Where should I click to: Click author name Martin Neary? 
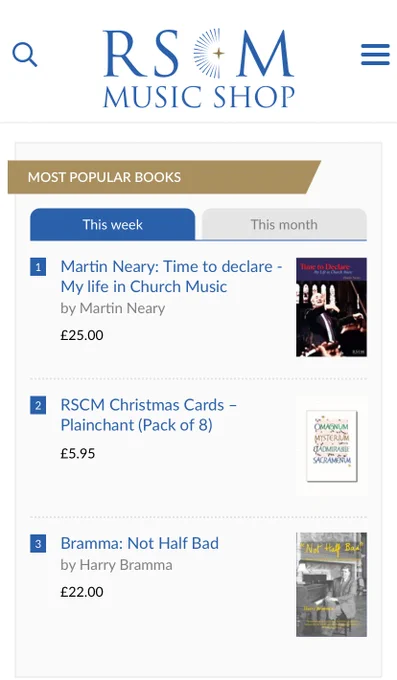(122, 308)
